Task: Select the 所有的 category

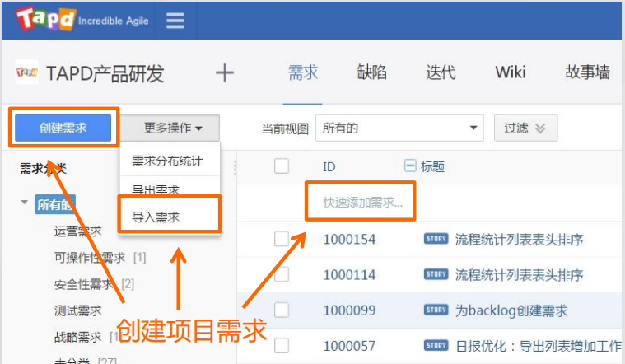Action: [55, 204]
